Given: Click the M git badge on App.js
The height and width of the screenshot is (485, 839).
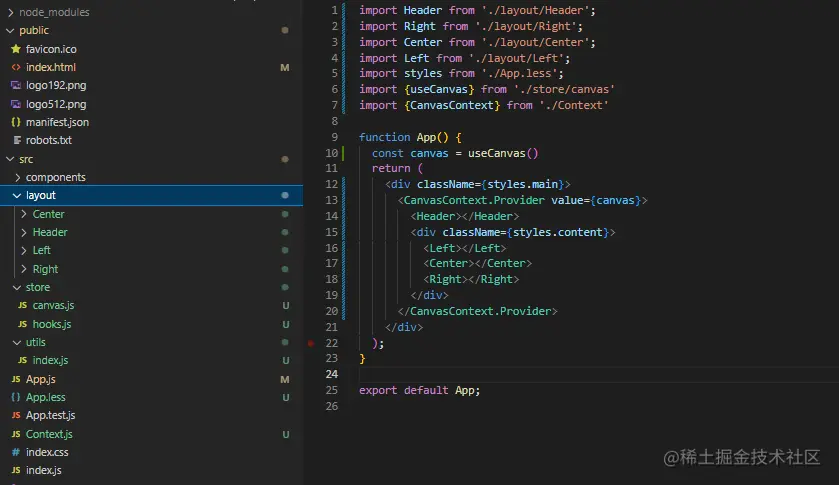Looking at the screenshot, I should click(285, 380).
